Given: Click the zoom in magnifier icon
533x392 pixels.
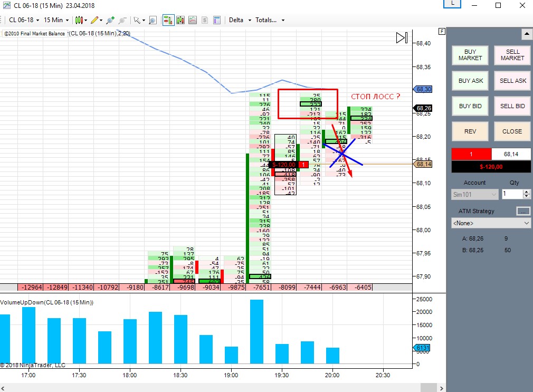Looking at the screenshot, I should coord(110,21).
